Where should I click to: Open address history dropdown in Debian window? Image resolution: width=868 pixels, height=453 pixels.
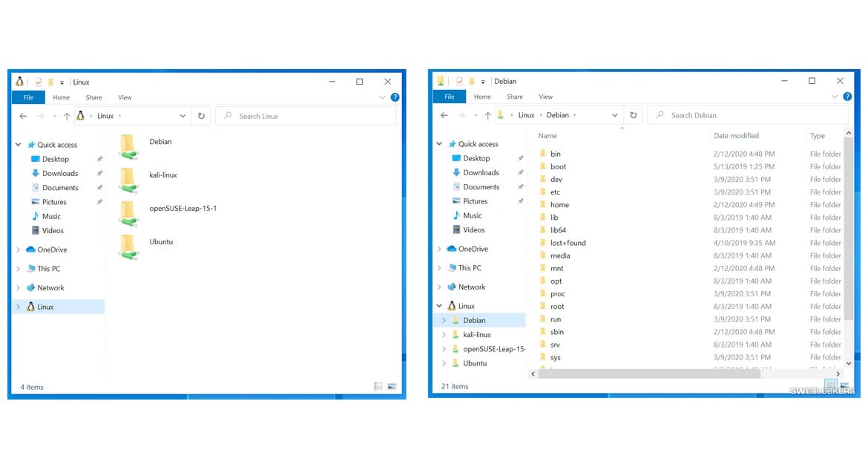click(614, 115)
